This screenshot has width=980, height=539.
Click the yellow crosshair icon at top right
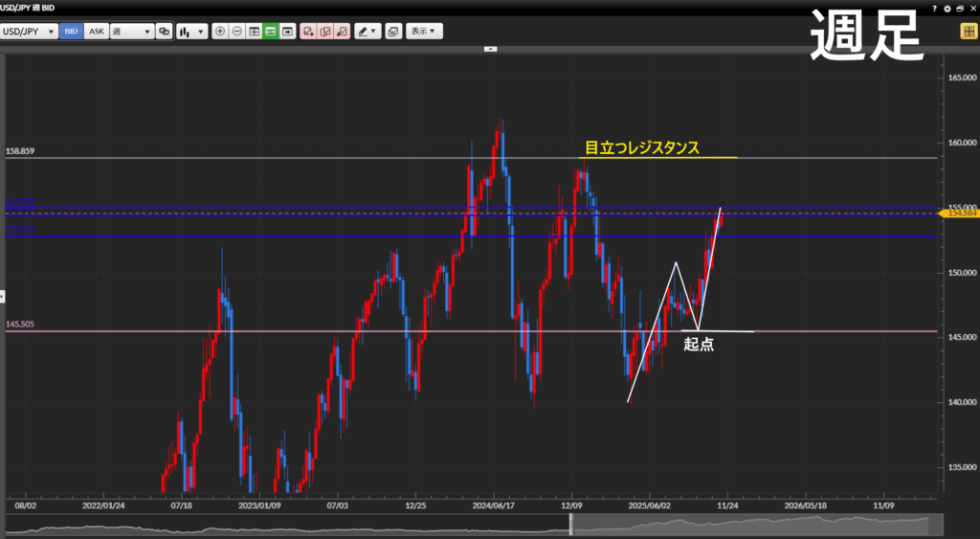point(968,32)
